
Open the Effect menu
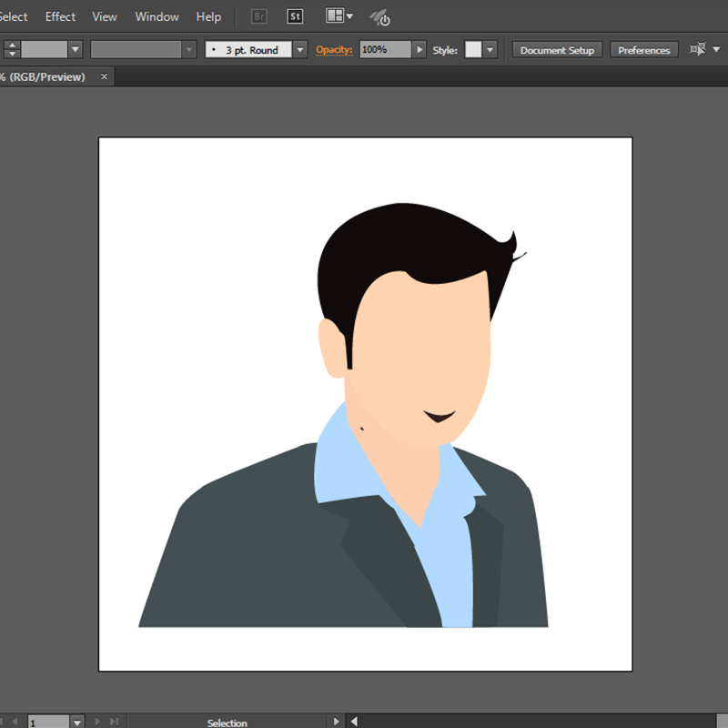coord(61,16)
